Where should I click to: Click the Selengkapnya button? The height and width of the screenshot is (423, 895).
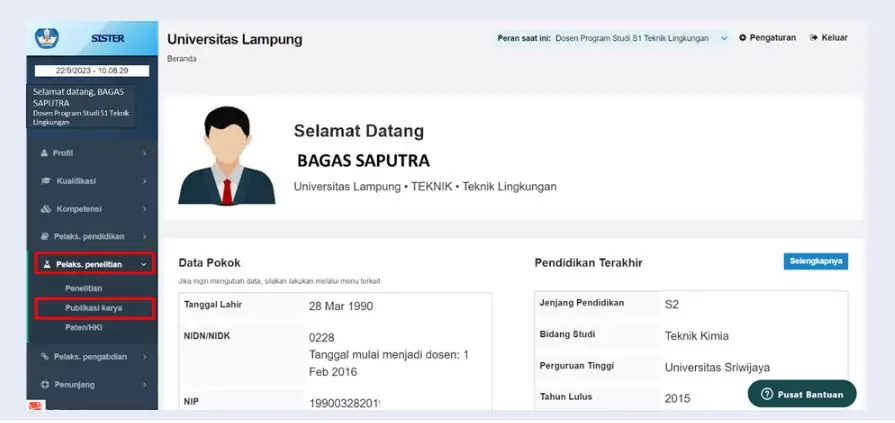click(x=816, y=261)
